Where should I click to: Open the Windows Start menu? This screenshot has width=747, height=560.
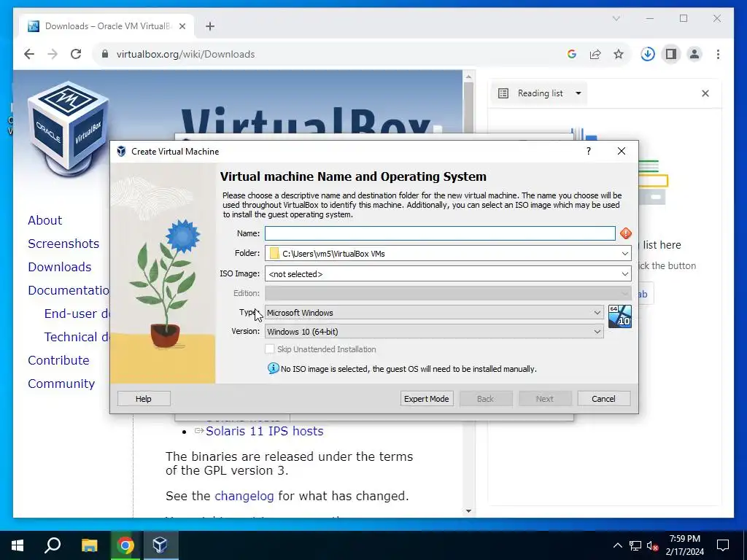pyautogui.click(x=18, y=545)
